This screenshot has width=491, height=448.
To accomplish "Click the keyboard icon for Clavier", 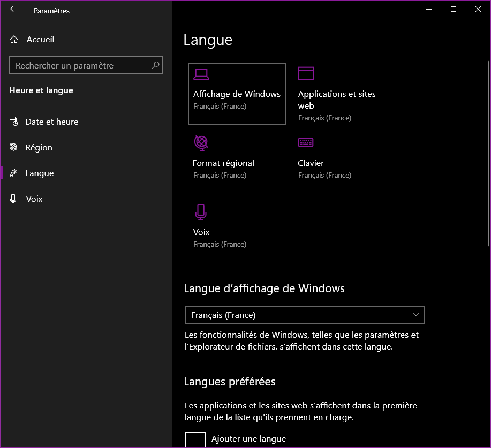I will point(306,142).
